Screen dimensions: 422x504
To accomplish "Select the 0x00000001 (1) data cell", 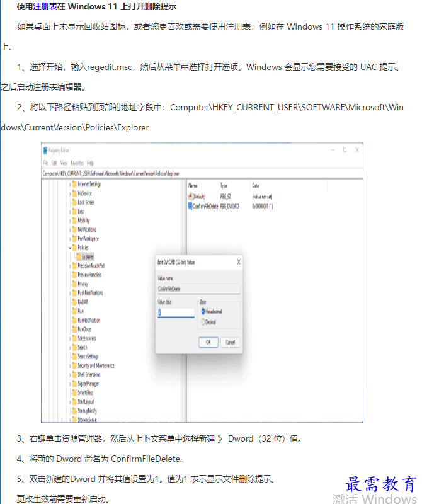I will 263,207.
